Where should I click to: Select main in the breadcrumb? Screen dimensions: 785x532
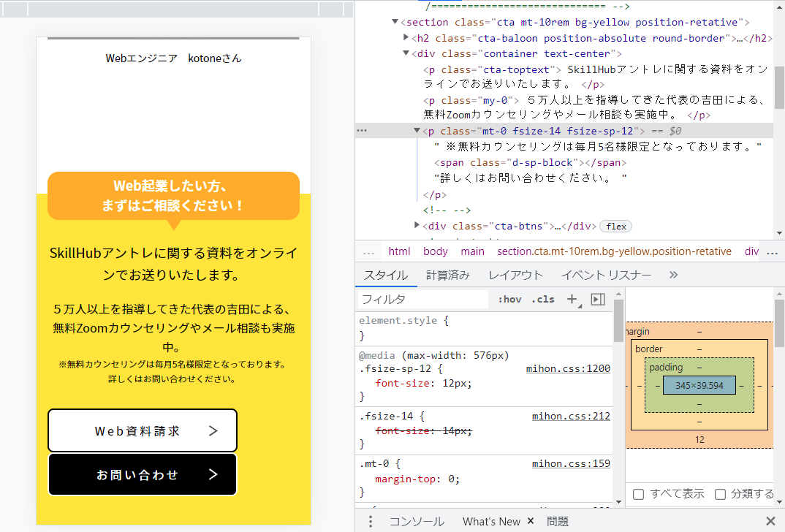[472, 251]
